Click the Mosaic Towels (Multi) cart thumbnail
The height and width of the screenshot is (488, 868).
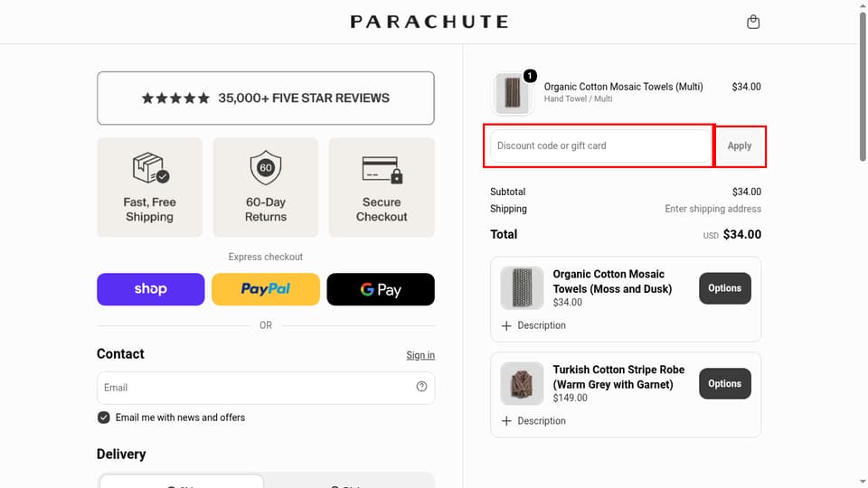[512, 93]
